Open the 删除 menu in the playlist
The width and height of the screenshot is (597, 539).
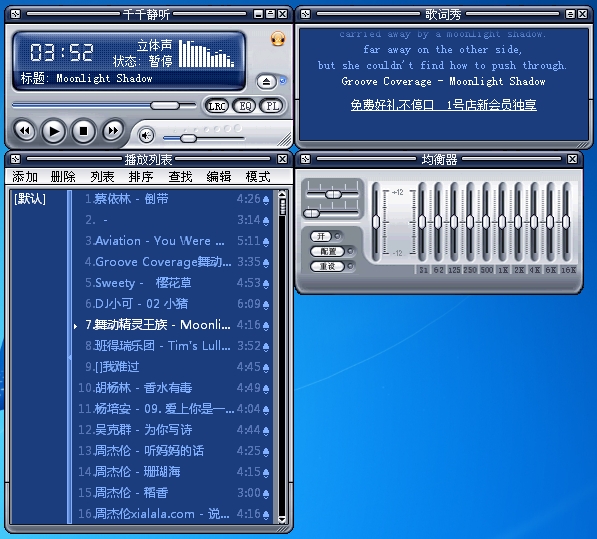pos(63,177)
